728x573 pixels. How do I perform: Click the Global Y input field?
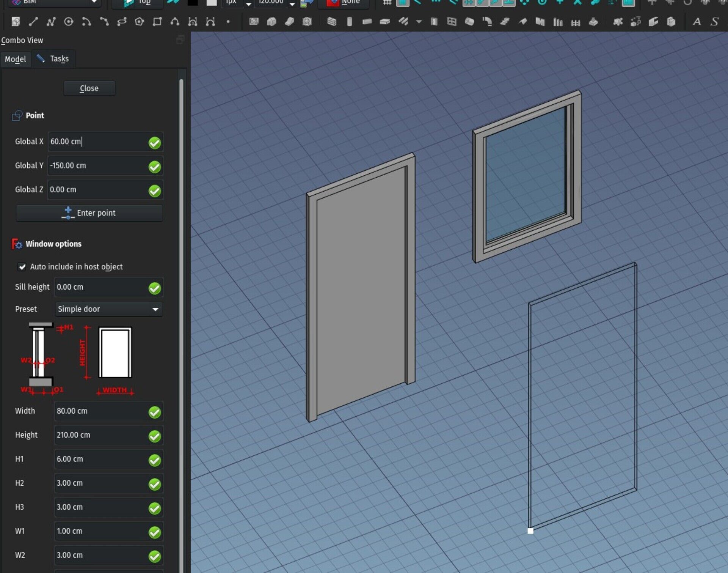[x=105, y=165]
